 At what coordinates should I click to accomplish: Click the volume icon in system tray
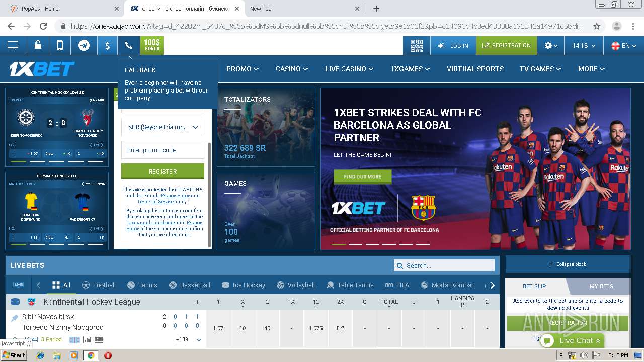tap(584, 355)
